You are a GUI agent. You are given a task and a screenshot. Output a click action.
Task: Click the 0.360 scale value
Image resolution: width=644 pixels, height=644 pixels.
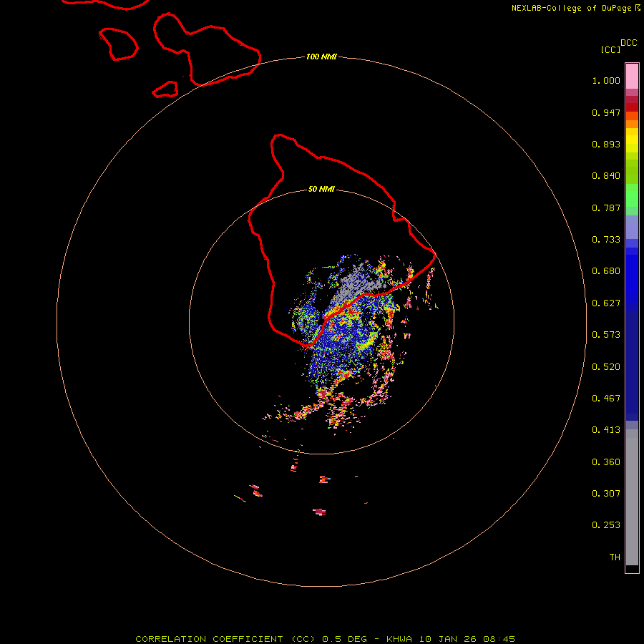606,462
